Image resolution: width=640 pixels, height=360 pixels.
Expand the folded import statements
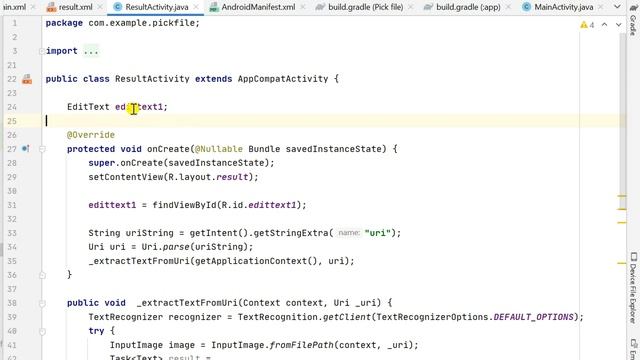pyautogui.click(x=42, y=51)
